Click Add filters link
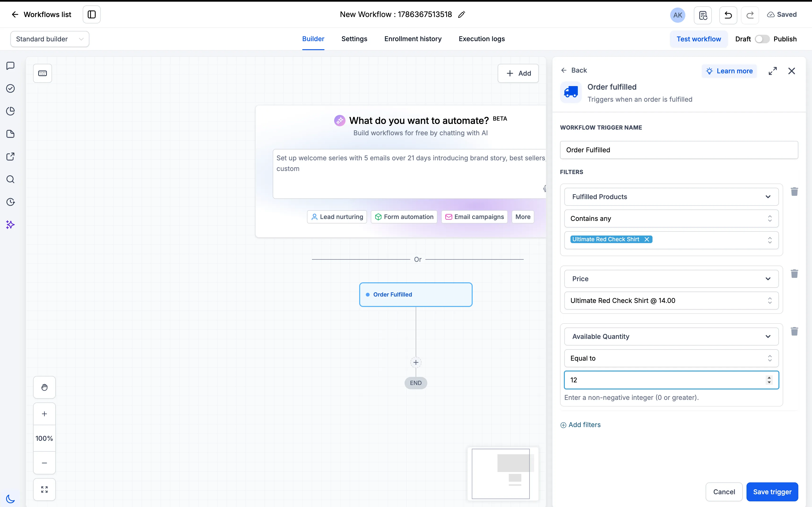This screenshot has height=507, width=812. tap(580, 425)
